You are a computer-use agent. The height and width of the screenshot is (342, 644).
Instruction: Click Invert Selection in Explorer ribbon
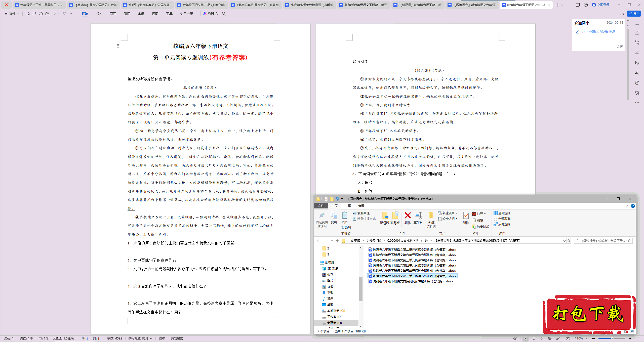tap(502, 224)
